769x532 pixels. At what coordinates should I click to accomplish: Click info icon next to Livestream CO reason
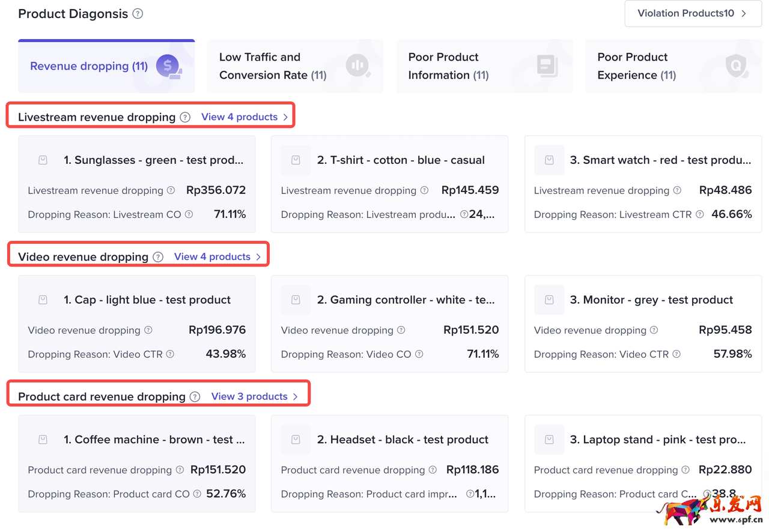[x=189, y=214]
